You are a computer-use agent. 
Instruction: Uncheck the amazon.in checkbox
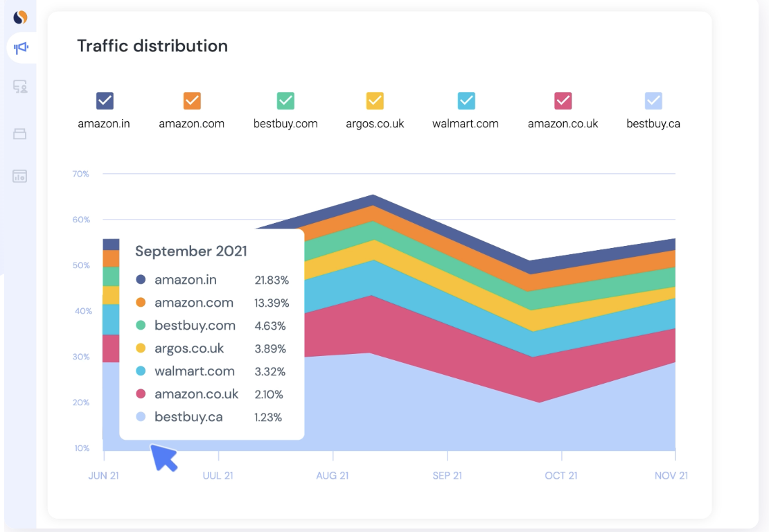pos(105,101)
